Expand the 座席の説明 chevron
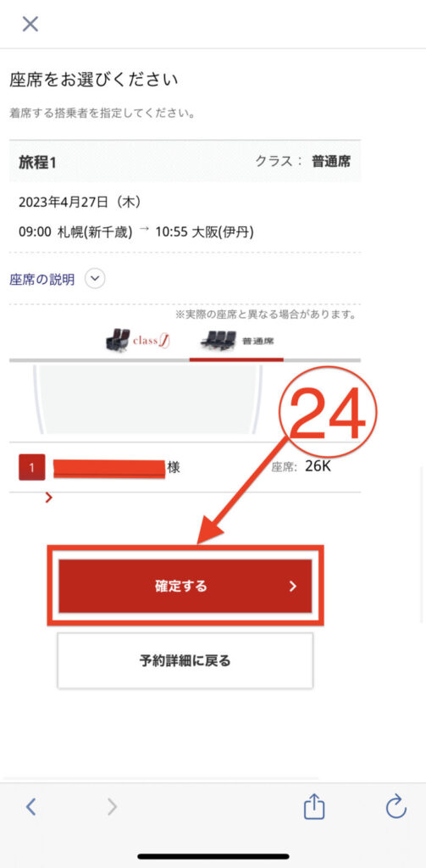The width and height of the screenshot is (426, 868). tap(95, 279)
